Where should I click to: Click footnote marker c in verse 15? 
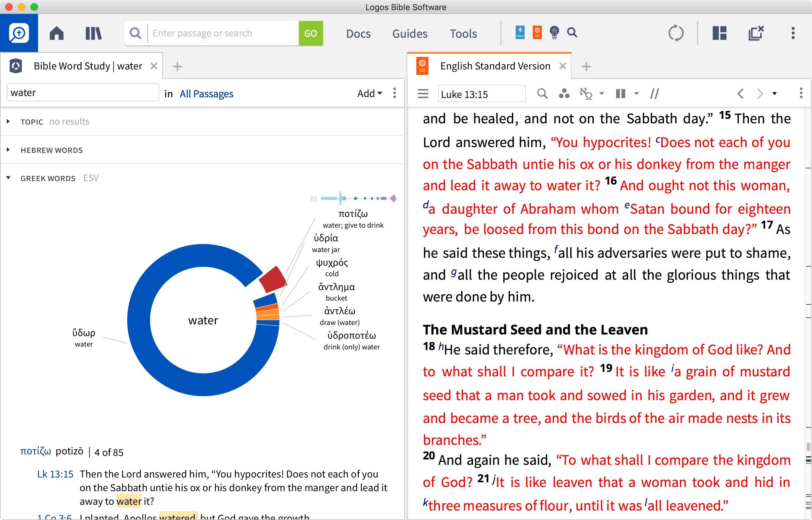click(x=658, y=140)
